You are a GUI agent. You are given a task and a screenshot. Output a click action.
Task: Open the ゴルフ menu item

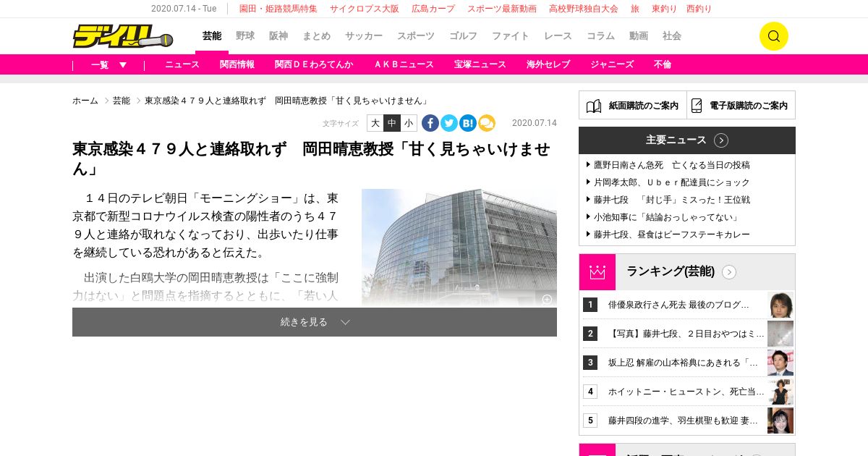coord(464,36)
